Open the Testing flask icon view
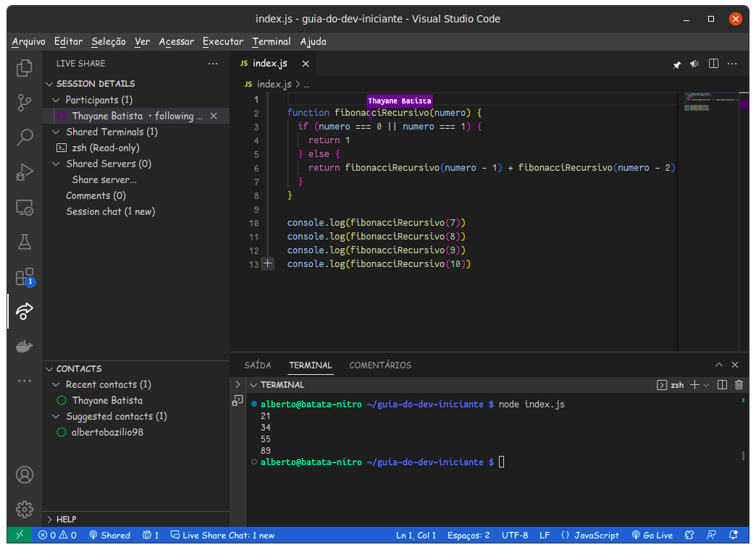This screenshot has height=550, width=756. pos(25,242)
